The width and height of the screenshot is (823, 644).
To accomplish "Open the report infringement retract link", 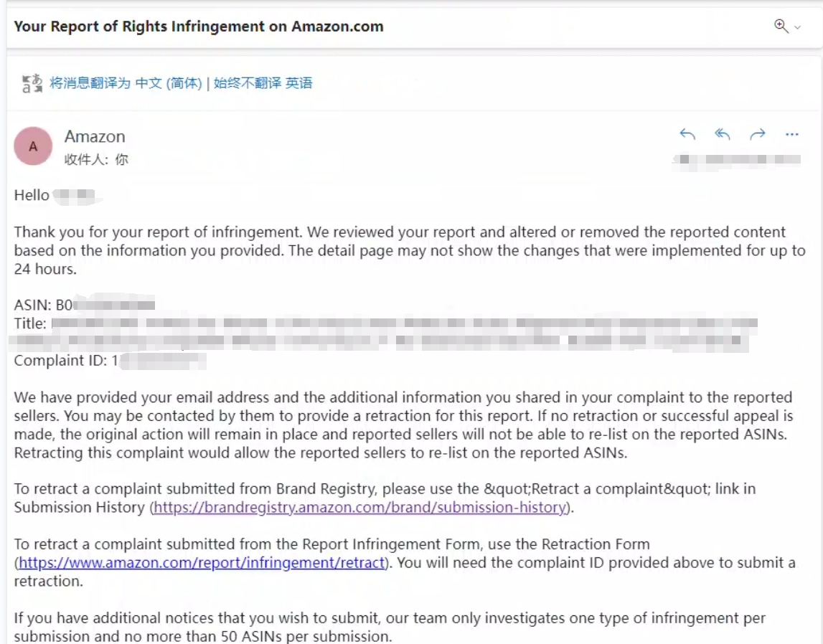I will (x=202, y=563).
